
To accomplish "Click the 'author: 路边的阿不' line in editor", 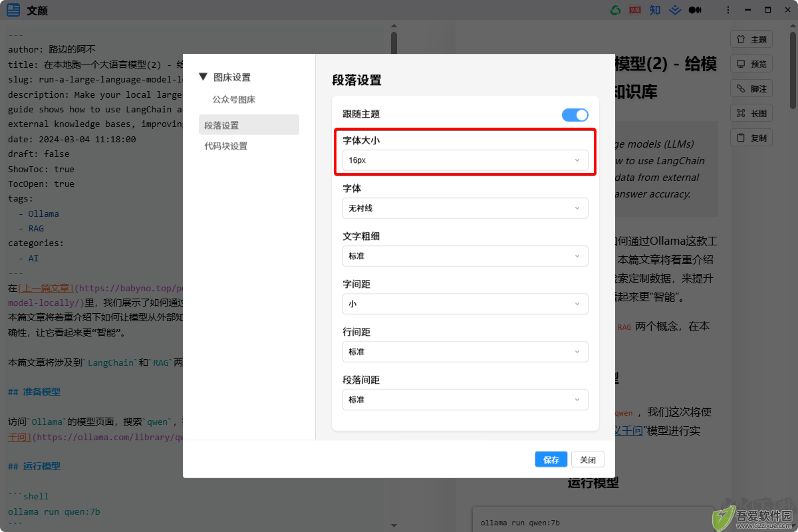I will click(52, 49).
